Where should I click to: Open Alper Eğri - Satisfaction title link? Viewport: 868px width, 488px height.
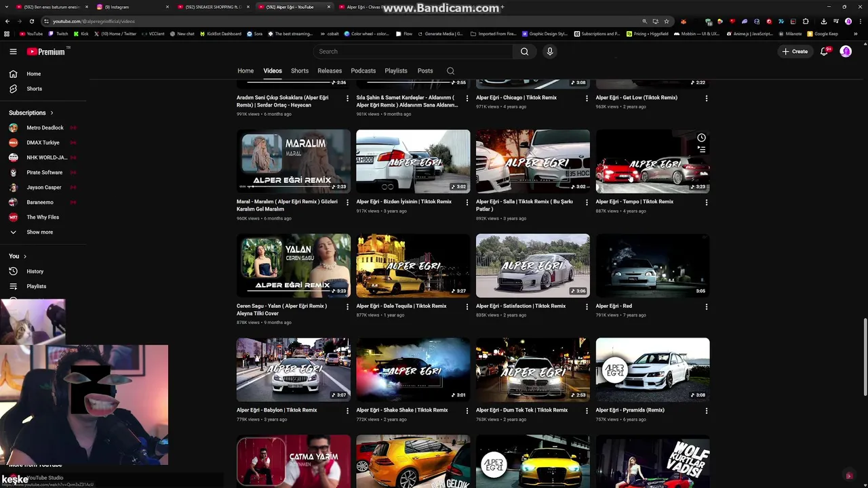pyautogui.click(x=521, y=306)
